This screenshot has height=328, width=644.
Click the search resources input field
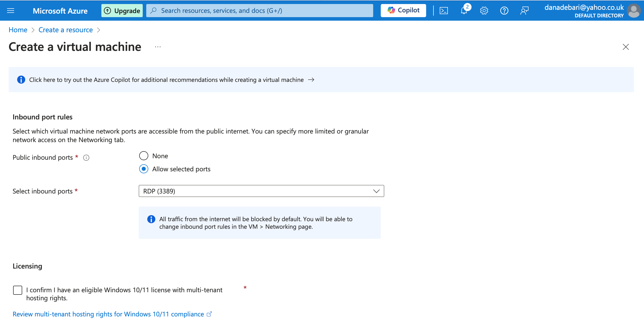(260, 11)
